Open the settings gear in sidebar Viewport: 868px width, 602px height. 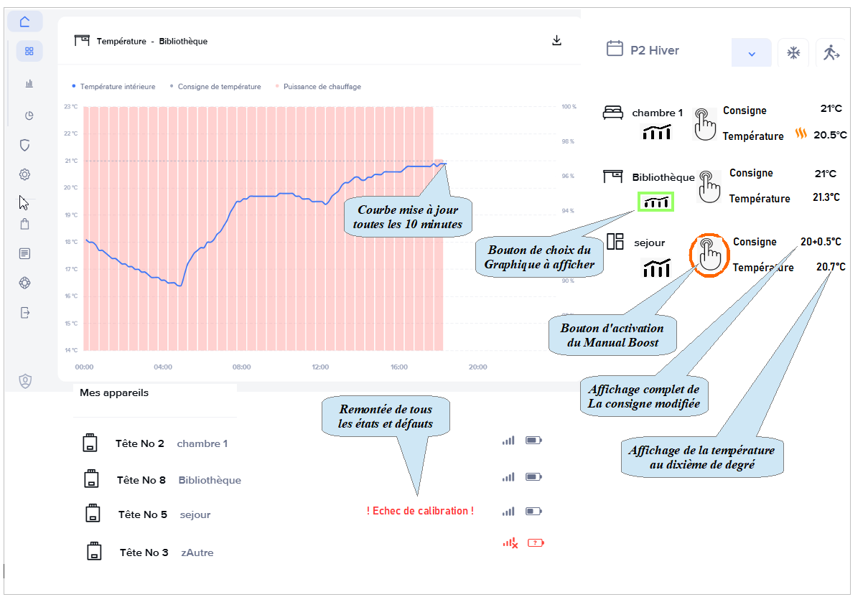pyautogui.click(x=25, y=174)
